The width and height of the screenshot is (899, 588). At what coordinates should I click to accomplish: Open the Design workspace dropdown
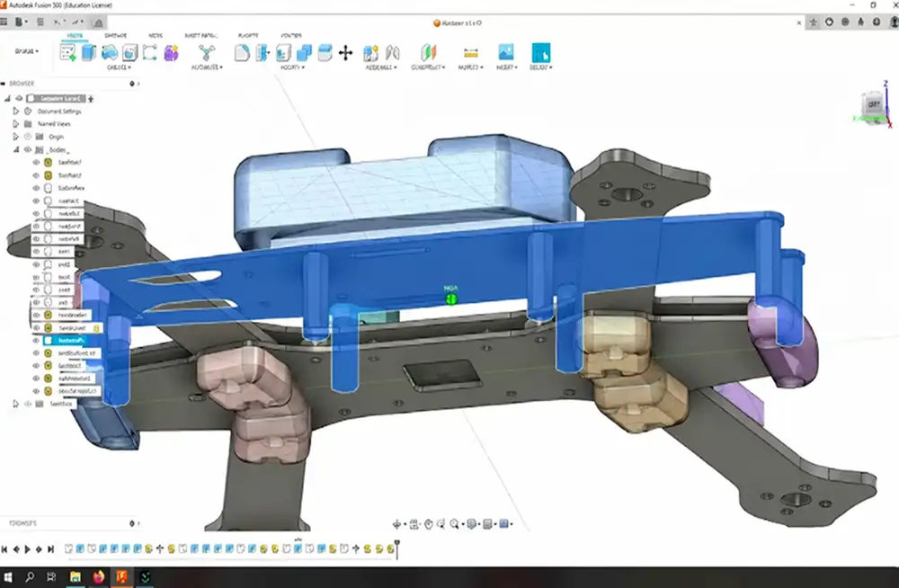click(26, 51)
